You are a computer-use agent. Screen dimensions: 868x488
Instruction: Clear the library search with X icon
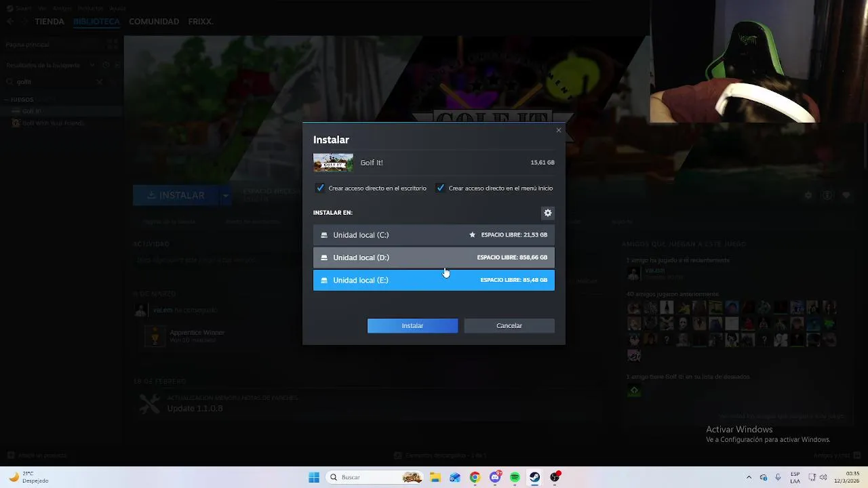click(x=99, y=82)
